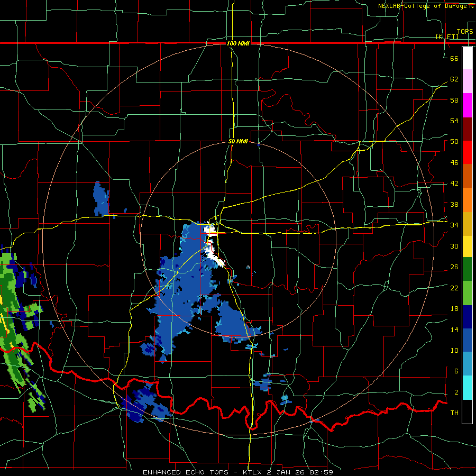
Task: Click the dark orange legend swatch
Action: point(467,176)
